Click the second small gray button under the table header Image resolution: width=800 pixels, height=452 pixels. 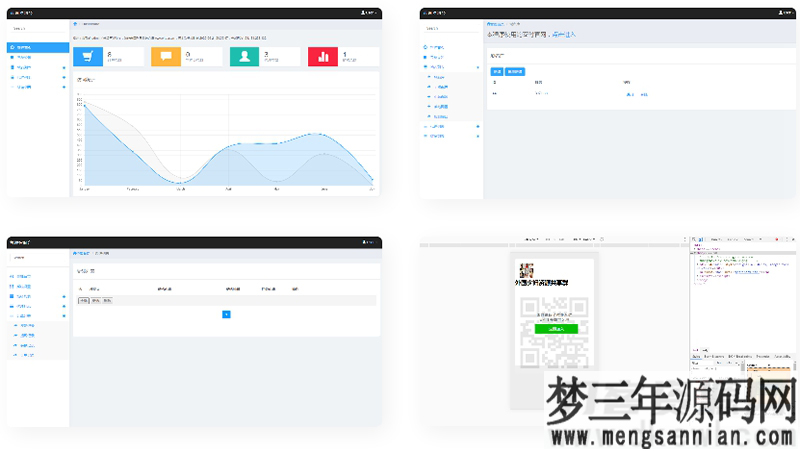pyautogui.click(x=95, y=301)
